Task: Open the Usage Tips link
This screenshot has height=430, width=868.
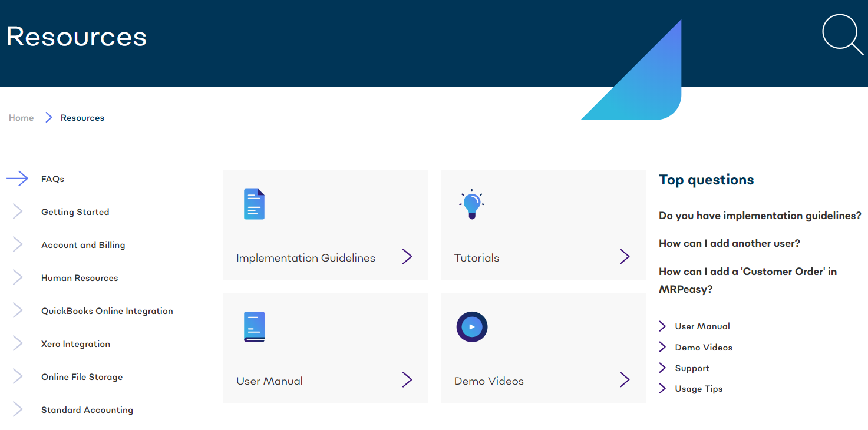Action: click(x=699, y=389)
